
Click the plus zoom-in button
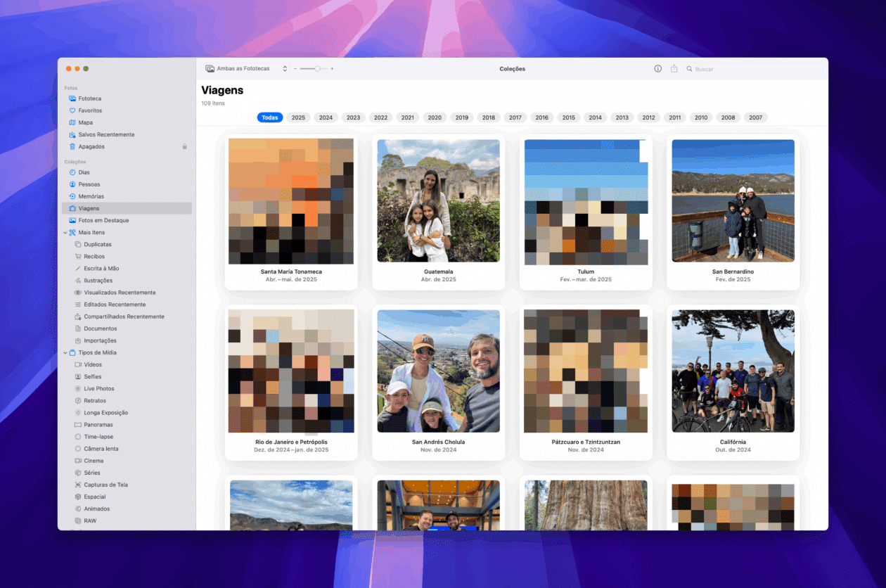332,69
